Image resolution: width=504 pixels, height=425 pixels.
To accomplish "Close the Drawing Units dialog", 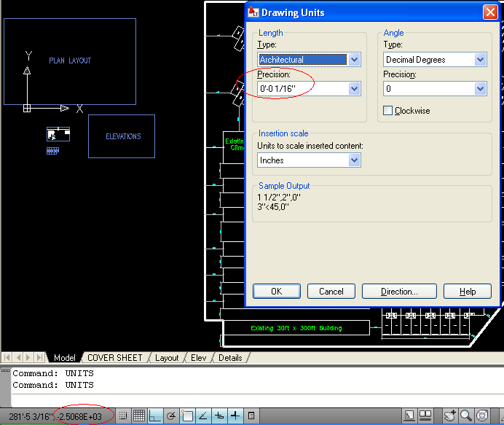I will [x=490, y=12].
